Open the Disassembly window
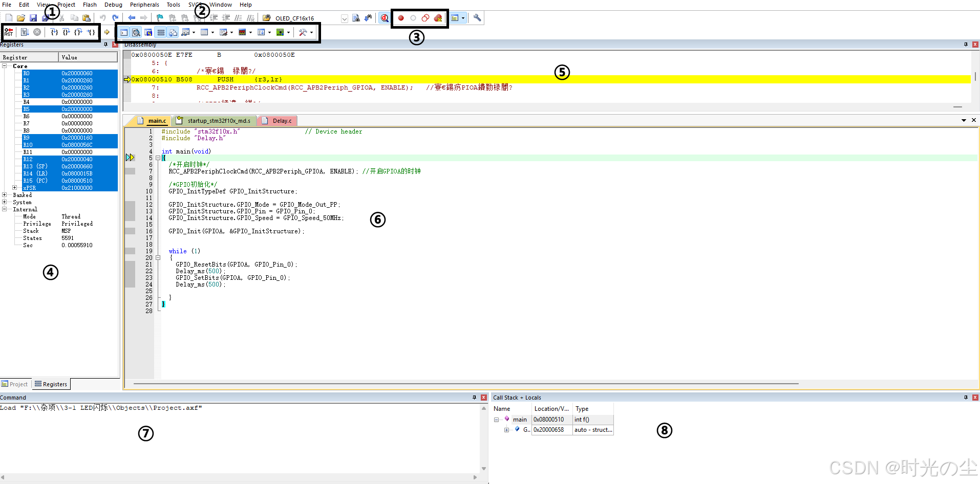Viewport: 980px width, 484px height. pyautogui.click(x=135, y=32)
